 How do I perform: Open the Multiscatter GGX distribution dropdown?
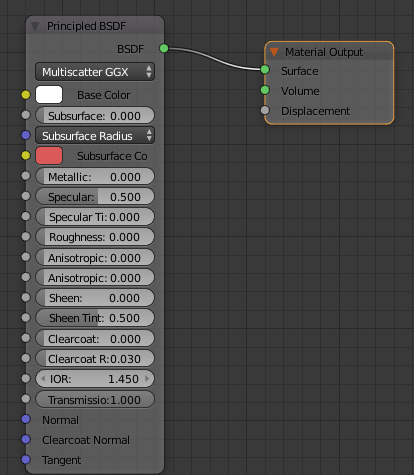click(x=95, y=72)
